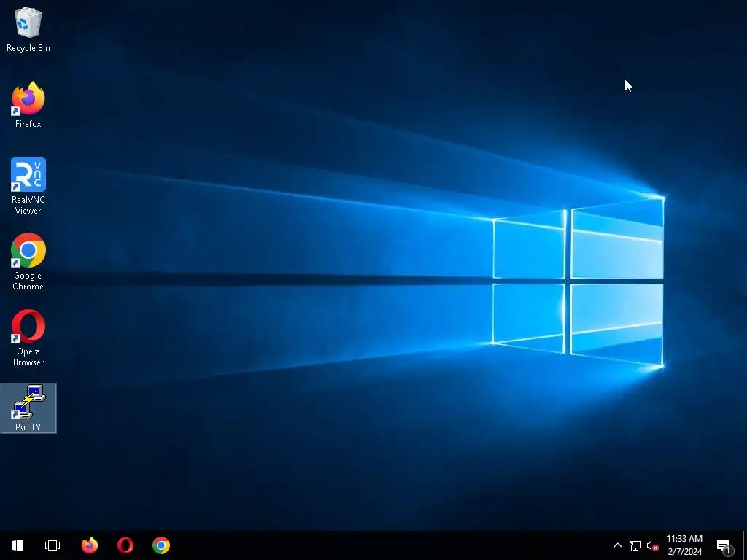Select the Opera Browser desktop shortcut
This screenshot has width=747, height=560.
tap(28, 338)
